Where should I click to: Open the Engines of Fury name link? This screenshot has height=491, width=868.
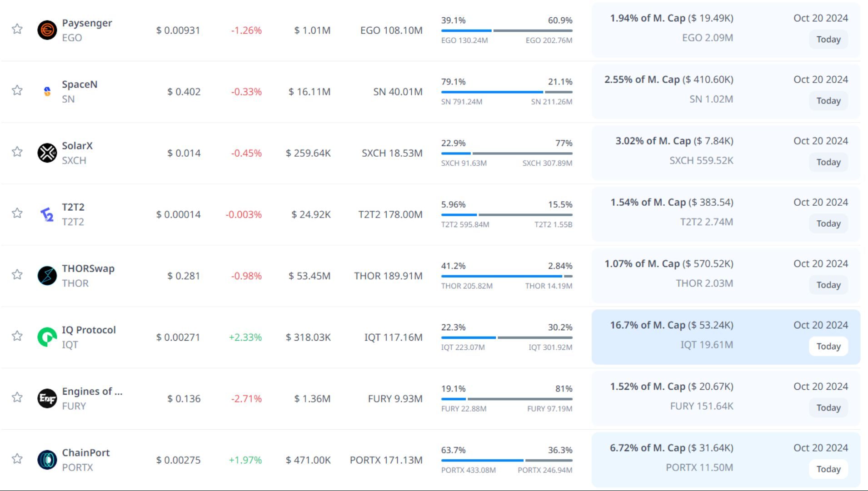click(x=92, y=392)
